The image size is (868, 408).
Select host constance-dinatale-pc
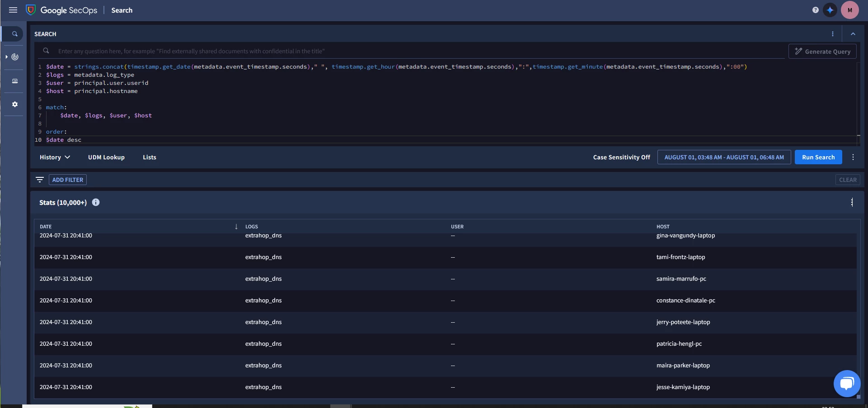tap(685, 301)
